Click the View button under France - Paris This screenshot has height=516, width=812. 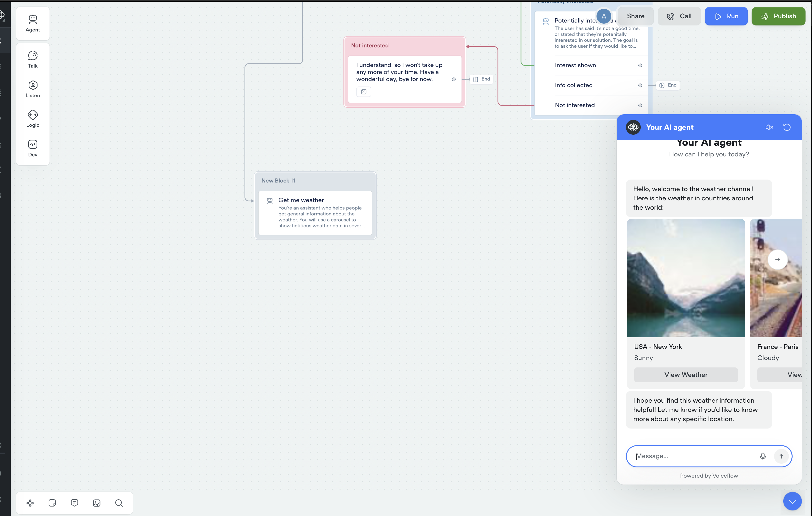[780, 374]
